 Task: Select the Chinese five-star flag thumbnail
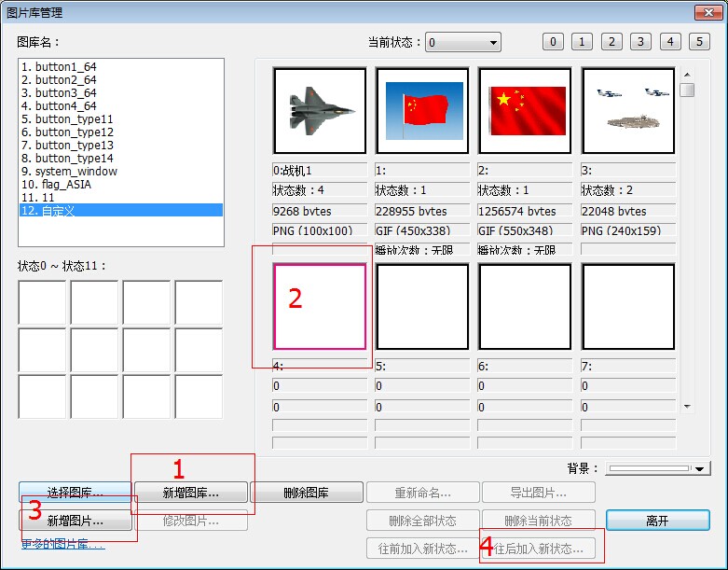pyautogui.click(x=525, y=110)
